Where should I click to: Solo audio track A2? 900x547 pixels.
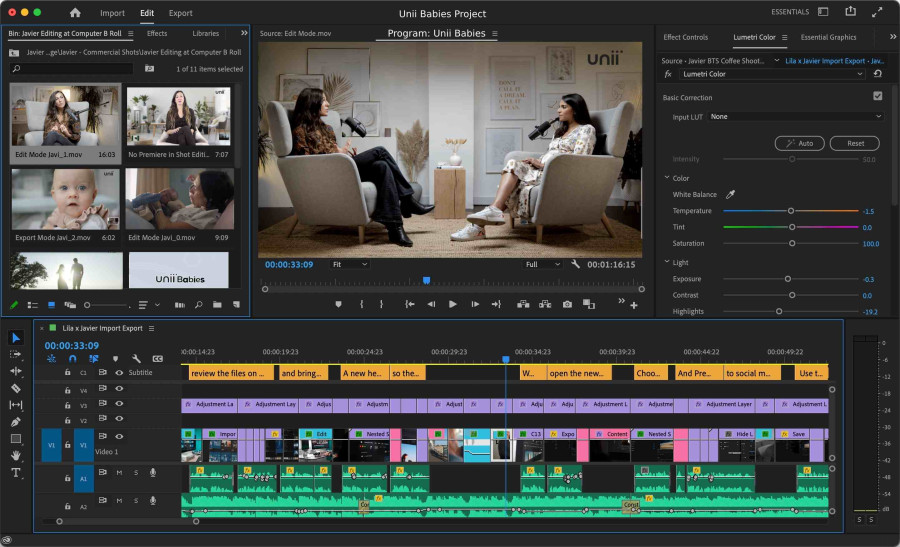(x=136, y=501)
